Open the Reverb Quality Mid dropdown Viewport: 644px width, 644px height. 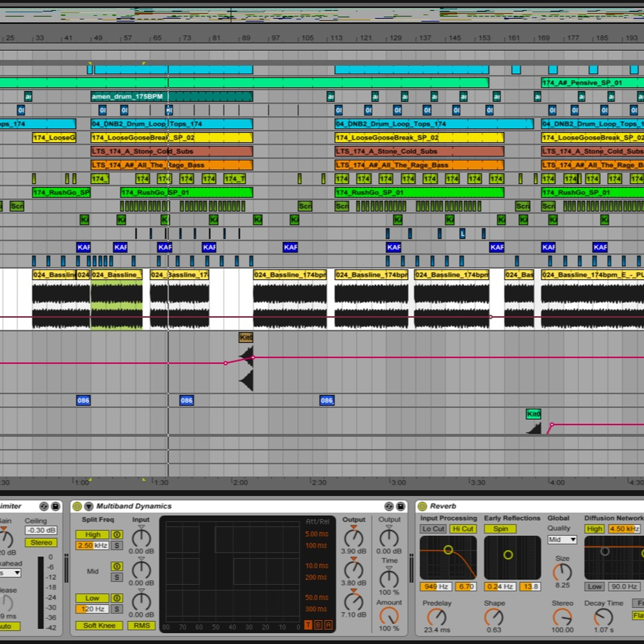click(x=562, y=540)
